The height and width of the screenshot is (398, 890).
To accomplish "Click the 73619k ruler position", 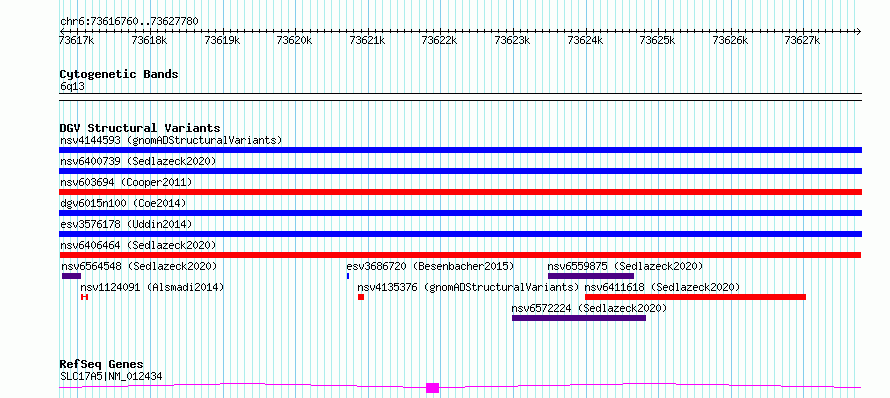I will click(222, 40).
